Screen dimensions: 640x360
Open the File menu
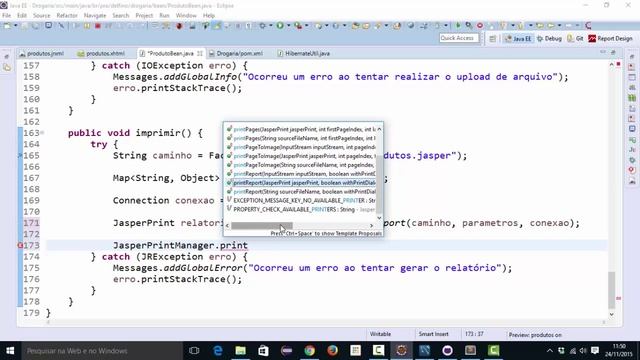point(7,16)
